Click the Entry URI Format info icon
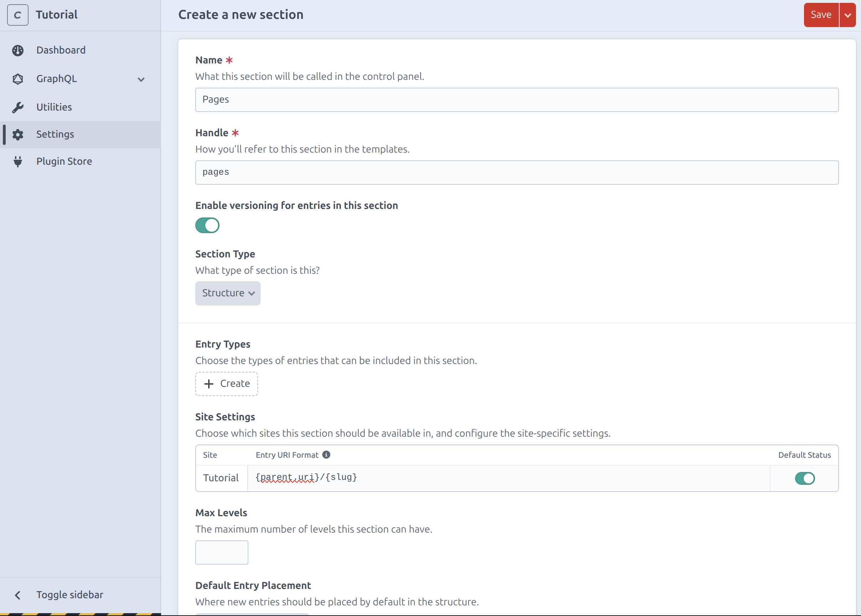This screenshot has width=861, height=616. pyautogui.click(x=326, y=455)
